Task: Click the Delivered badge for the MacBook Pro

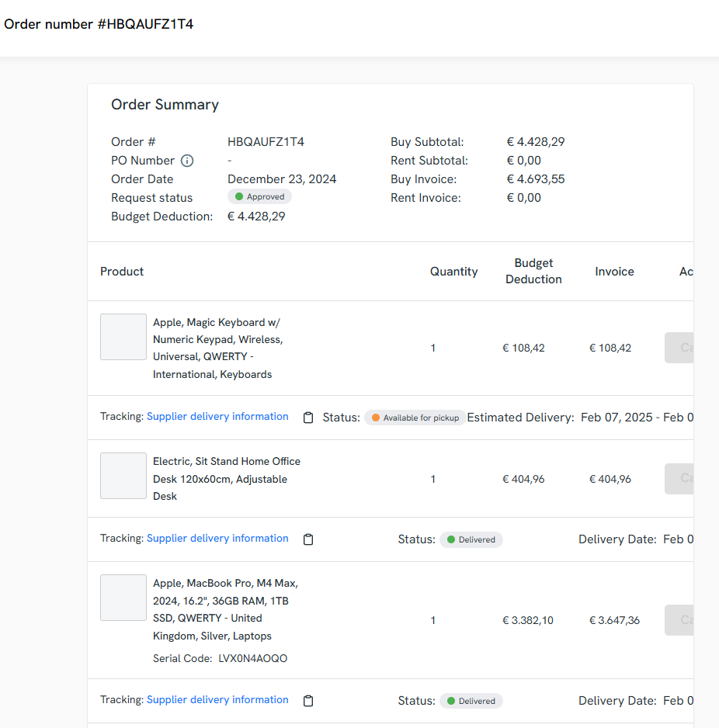Action: point(471,701)
